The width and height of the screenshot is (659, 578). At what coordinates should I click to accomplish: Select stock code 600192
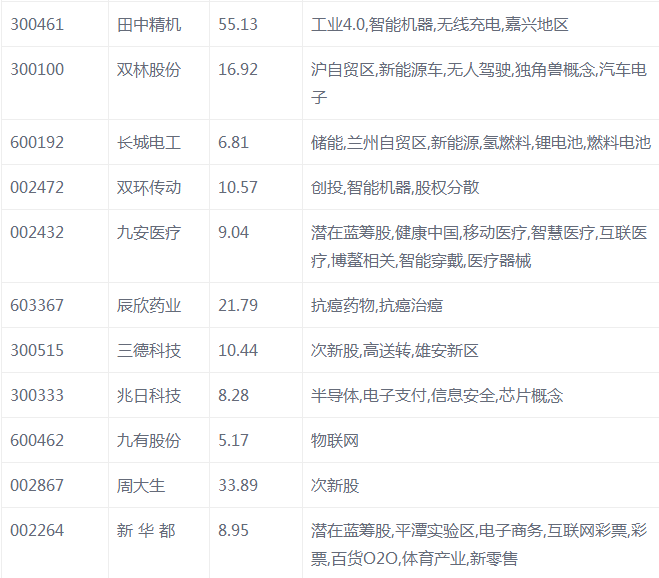pos(37,143)
